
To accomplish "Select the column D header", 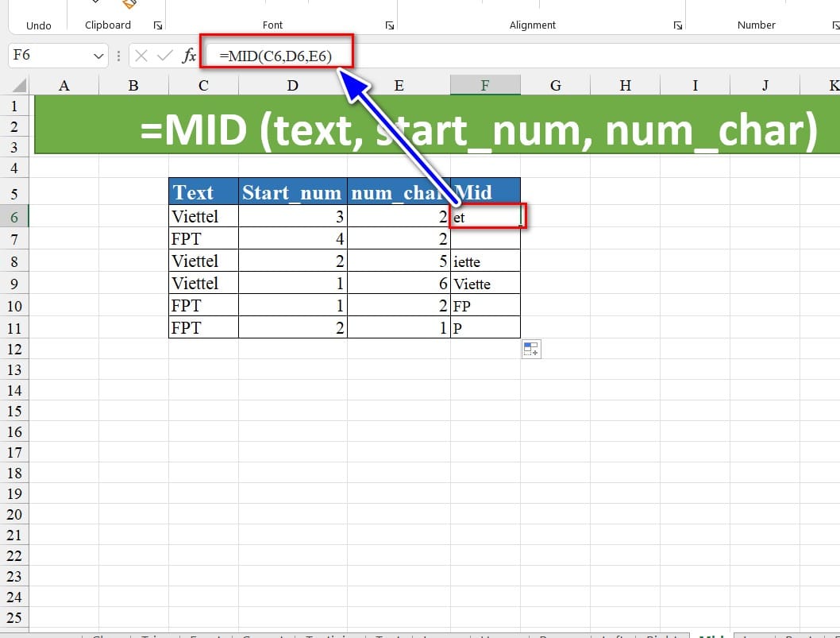I will point(292,86).
